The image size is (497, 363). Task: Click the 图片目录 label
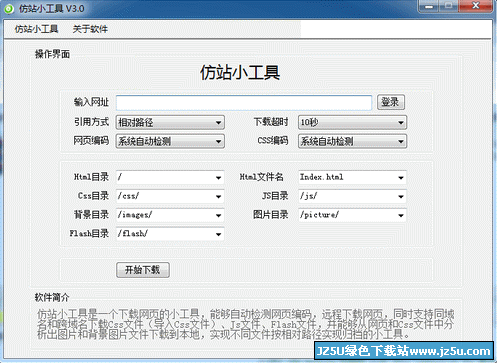271,215
